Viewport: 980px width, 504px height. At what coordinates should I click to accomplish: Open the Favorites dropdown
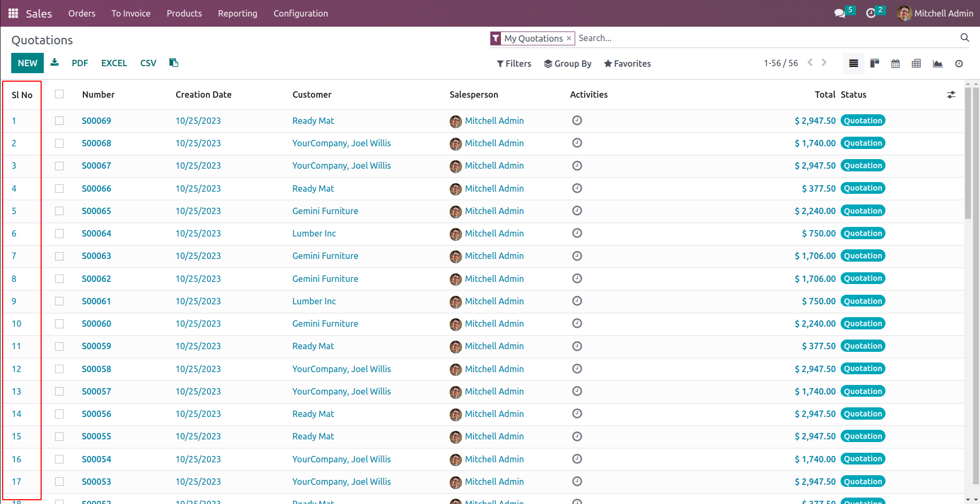(x=628, y=64)
